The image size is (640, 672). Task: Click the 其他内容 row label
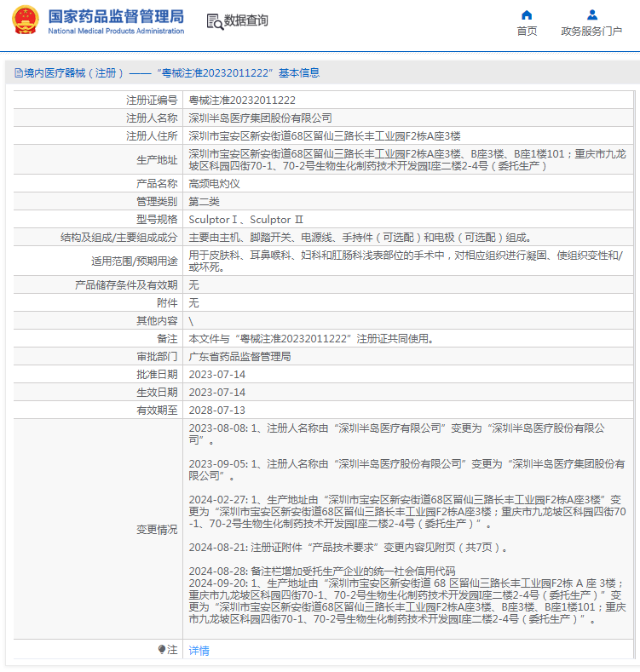[157, 321]
